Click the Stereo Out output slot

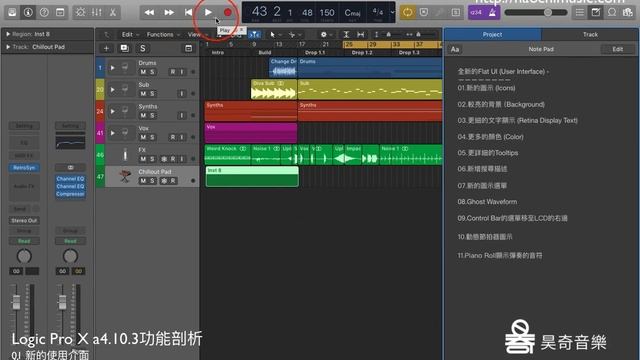24,220
